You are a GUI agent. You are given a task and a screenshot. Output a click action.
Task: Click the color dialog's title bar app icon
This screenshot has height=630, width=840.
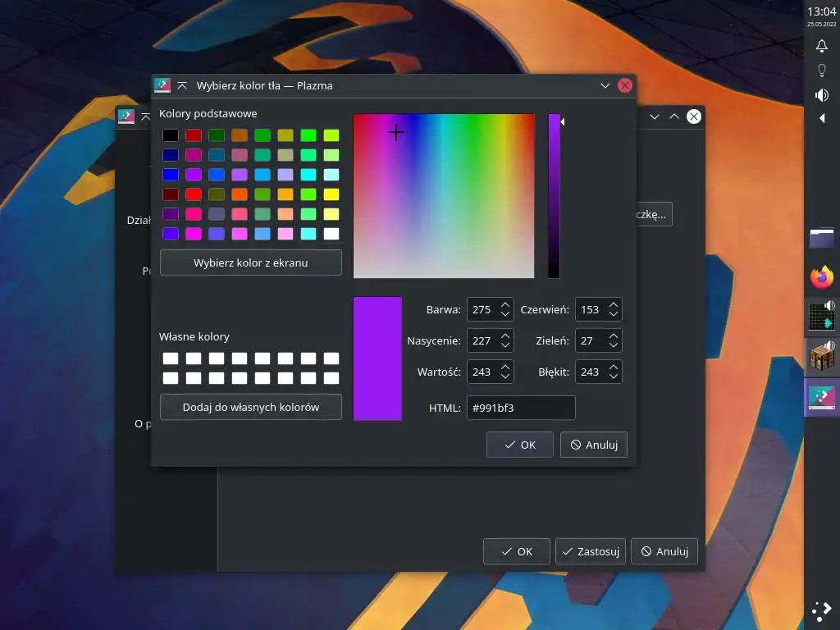coord(162,85)
